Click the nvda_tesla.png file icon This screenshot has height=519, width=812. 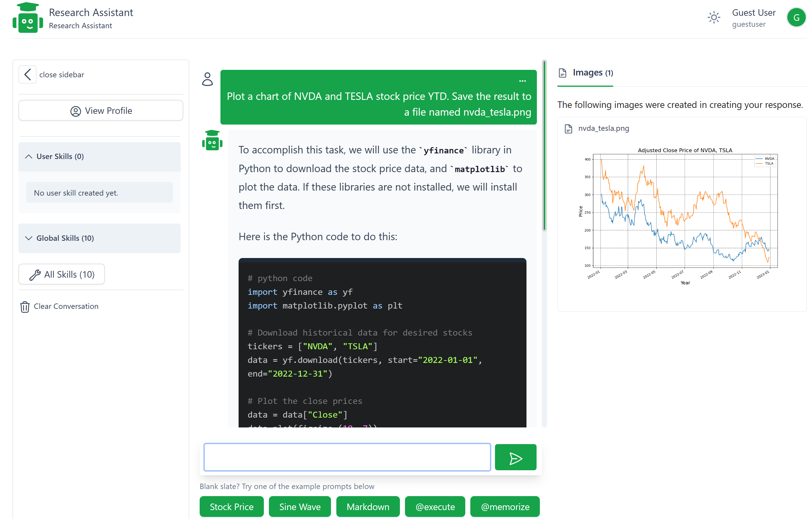568,129
